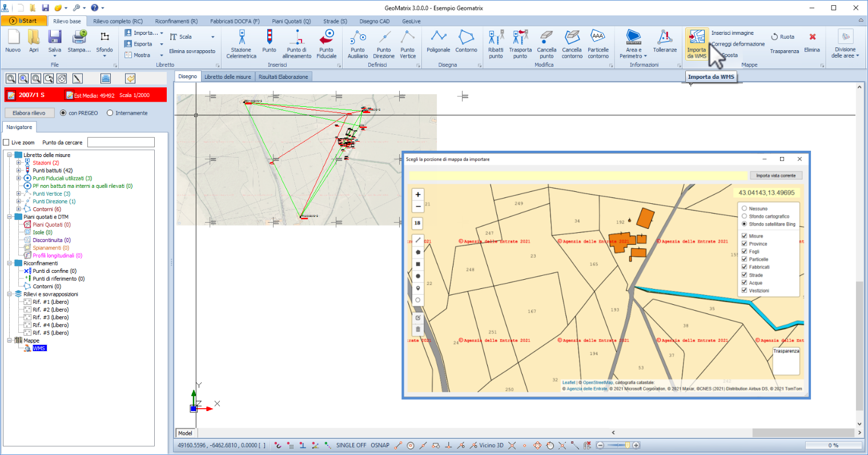Uncheck the Strade layer checkbox
868x455 pixels.
744,275
